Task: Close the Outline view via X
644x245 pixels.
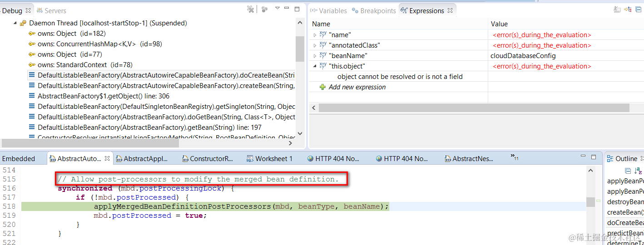Action: point(642,158)
